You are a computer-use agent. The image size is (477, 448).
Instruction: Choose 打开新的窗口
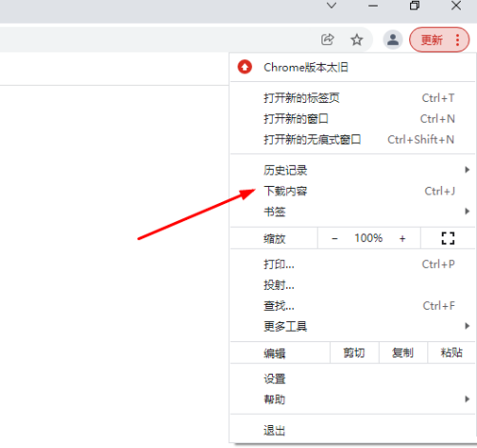pyautogui.click(x=352, y=119)
